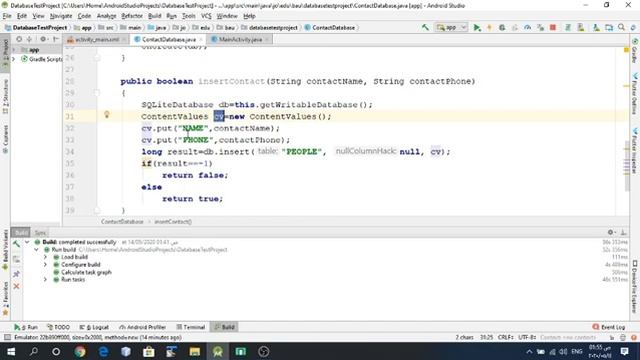This screenshot has width=640, height=360.
Task: Switch to activity_main.xml editor tab
Action: [x=97, y=40]
